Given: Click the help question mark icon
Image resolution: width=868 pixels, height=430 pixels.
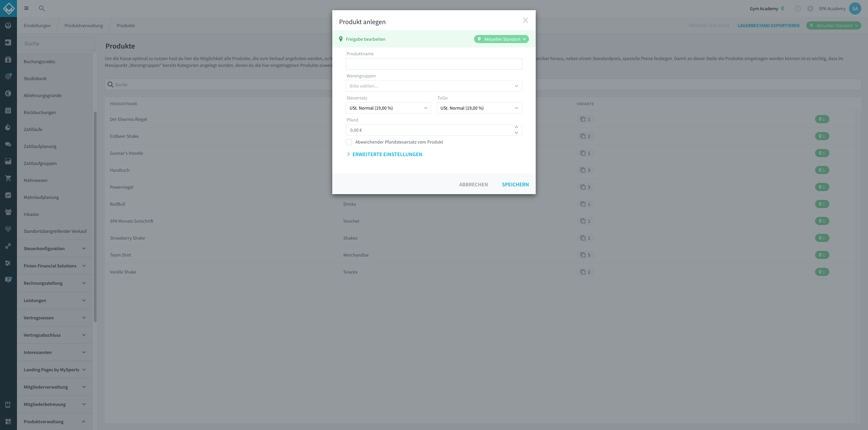Looking at the screenshot, I should pyautogui.click(x=798, y=8).
